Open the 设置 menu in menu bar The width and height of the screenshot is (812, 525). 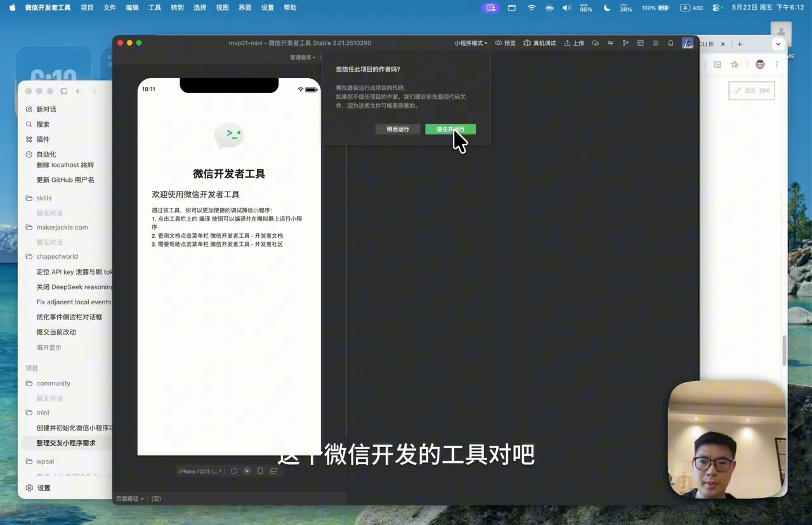(268, 8)
